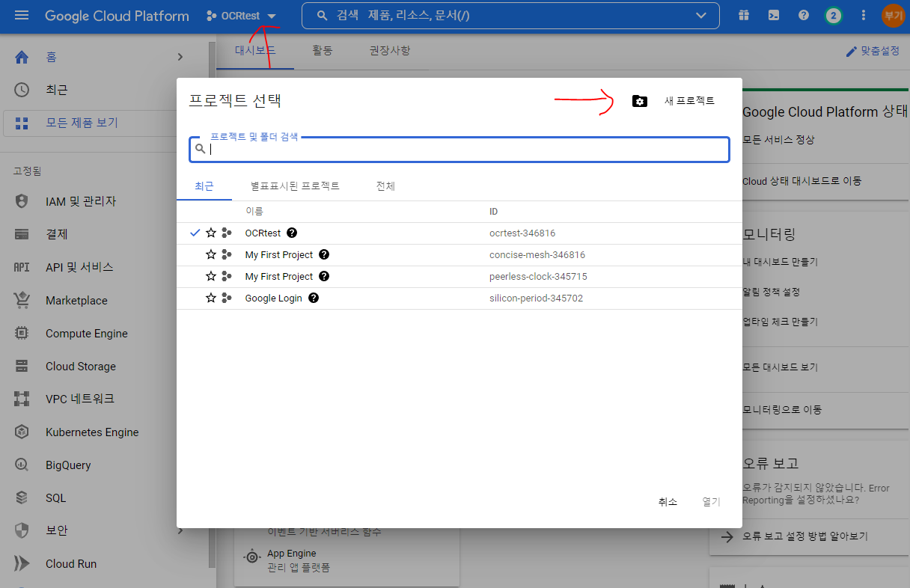Viewport: 910px width, 588px height.
Task: Click help icon in peerless-clock-345715 row
Action: click(324, 277)
